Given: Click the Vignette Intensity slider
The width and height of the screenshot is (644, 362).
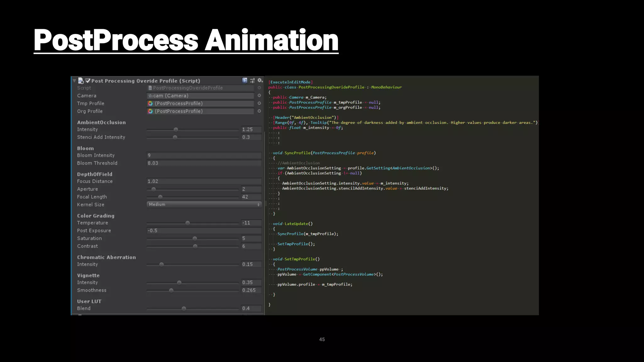Looking at the screenshot, I should pyautogui.click(x=193, y=282).
